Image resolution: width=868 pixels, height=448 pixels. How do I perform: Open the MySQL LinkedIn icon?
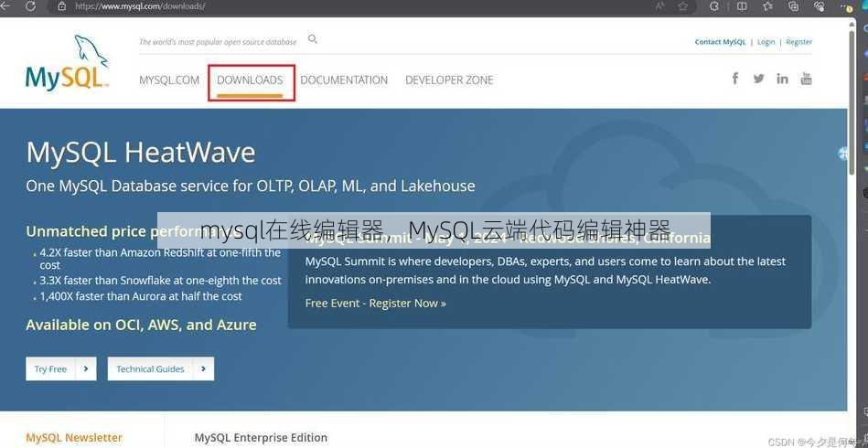[x=782, y=79]
